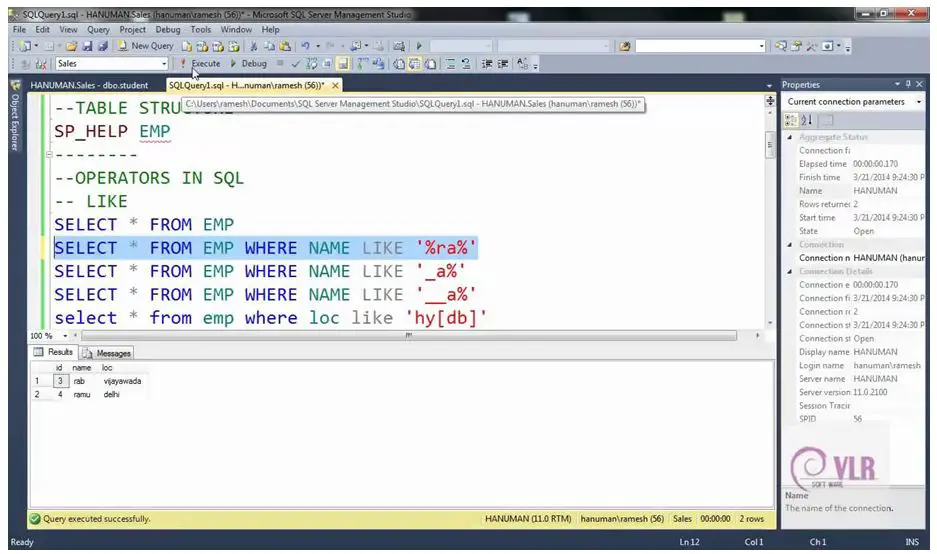Select the Server version property row
This screenshot has width=937, height=554.
(855, 392)
